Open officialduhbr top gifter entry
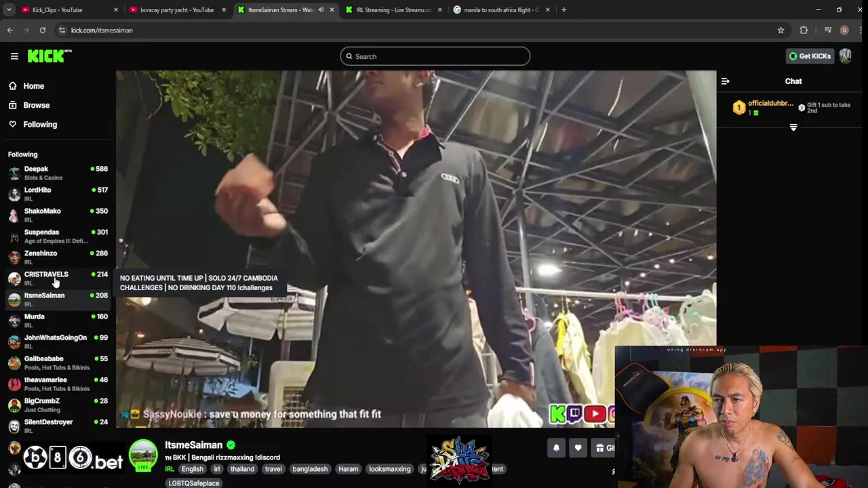The image size is (868, 488). tap(763, 108)
